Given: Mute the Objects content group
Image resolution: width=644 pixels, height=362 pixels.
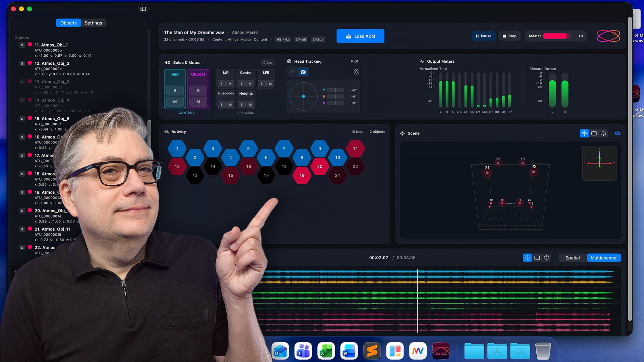Looking at the screenshot, I should [x=198, y=102].
